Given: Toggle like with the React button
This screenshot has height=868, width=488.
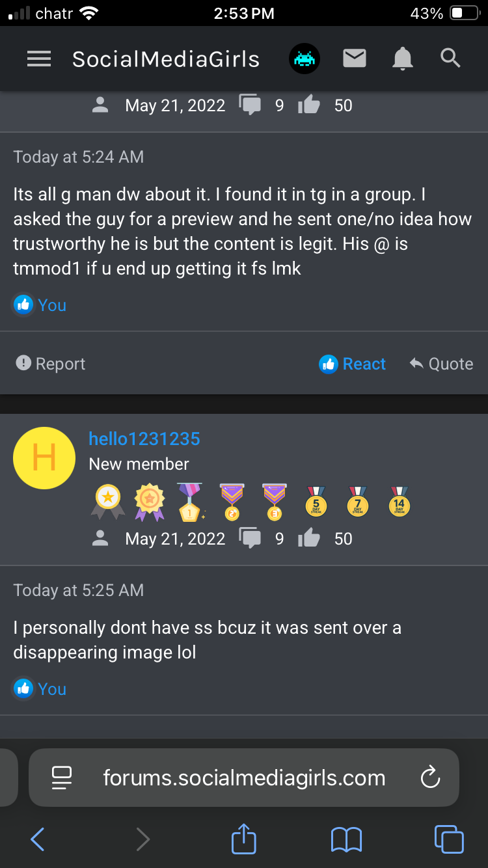Looking at the screenshot, I should point(353,364).
